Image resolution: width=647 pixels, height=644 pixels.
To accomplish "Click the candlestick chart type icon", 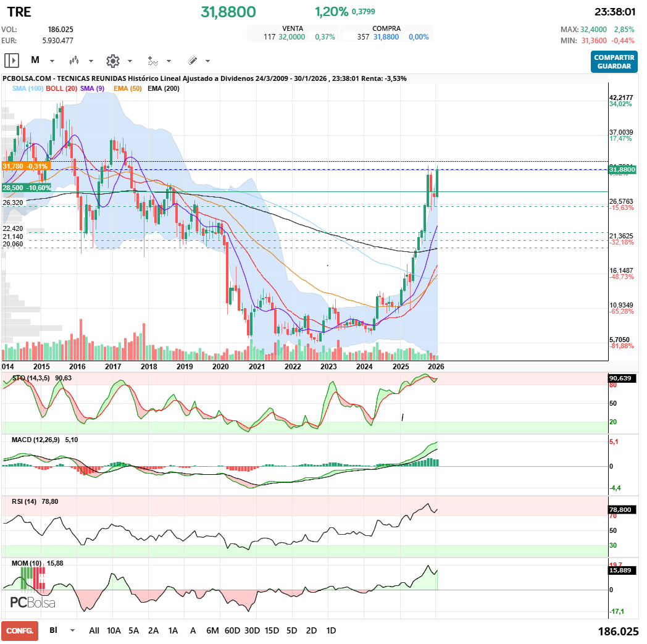I will pyautogui.click(x=75, y=61).
